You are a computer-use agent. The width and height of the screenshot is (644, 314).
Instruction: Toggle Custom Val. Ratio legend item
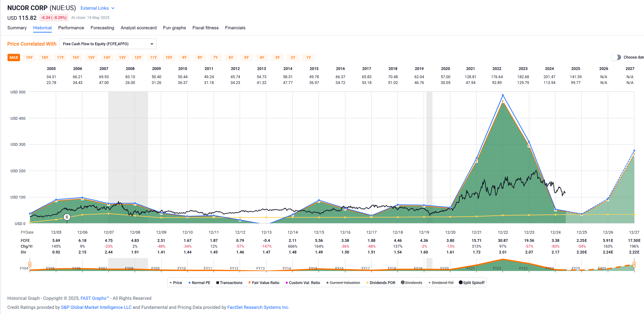click(x=303, y=283)
